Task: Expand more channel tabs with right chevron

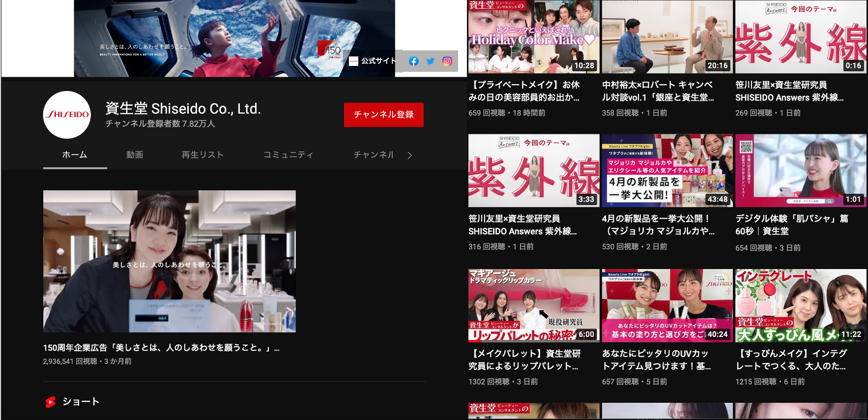Action: (x=409, y=155)
